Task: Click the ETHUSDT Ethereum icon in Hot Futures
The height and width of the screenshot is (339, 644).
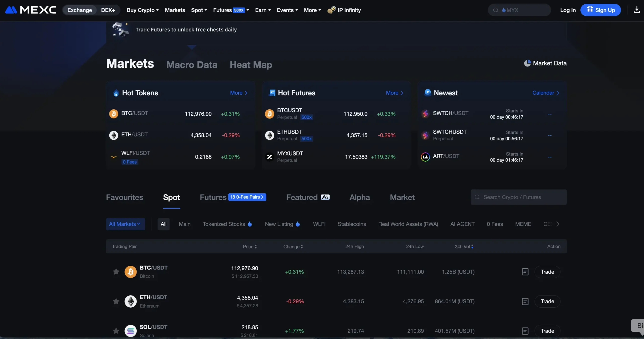Action: (x=269, y=135)
